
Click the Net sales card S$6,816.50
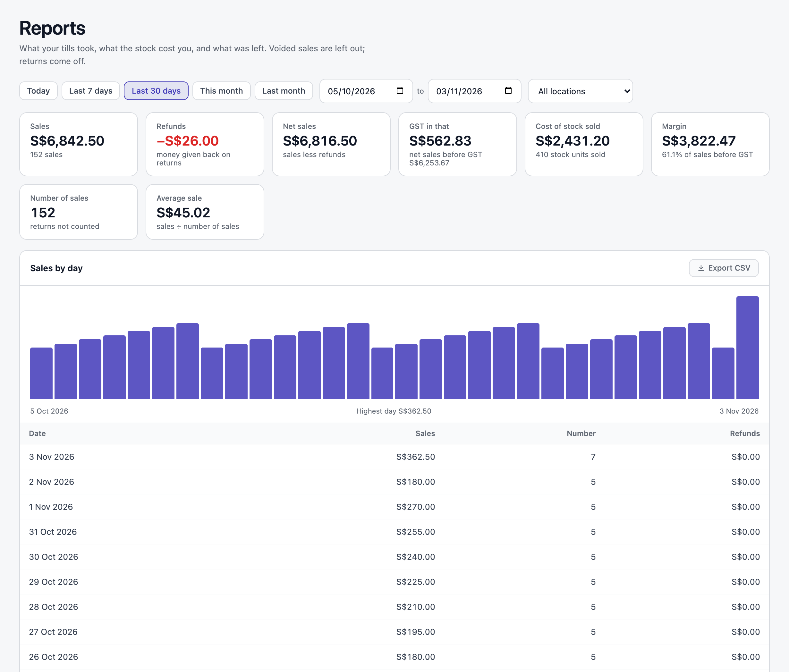click(331, 144)
